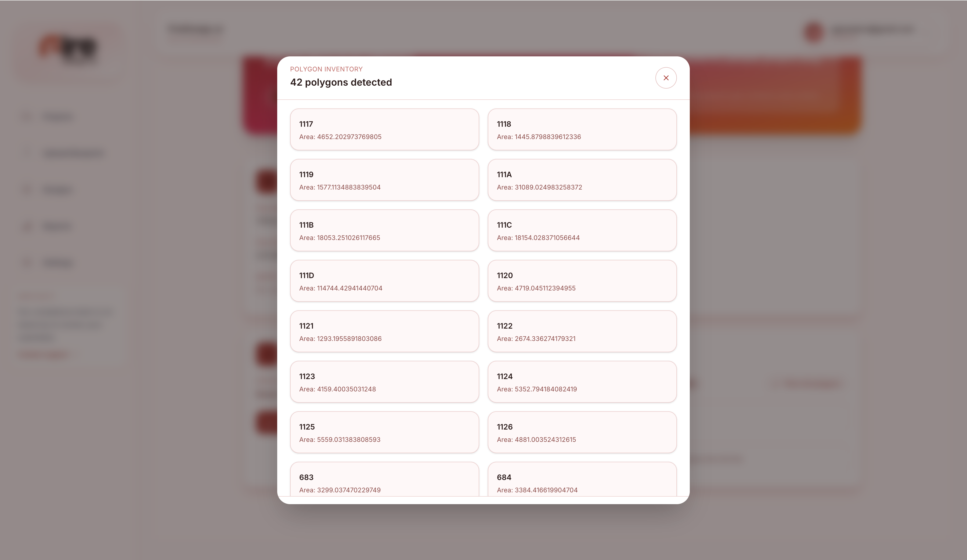
Task: Select polygon 1125 card
Action: (x=384, y=432)
